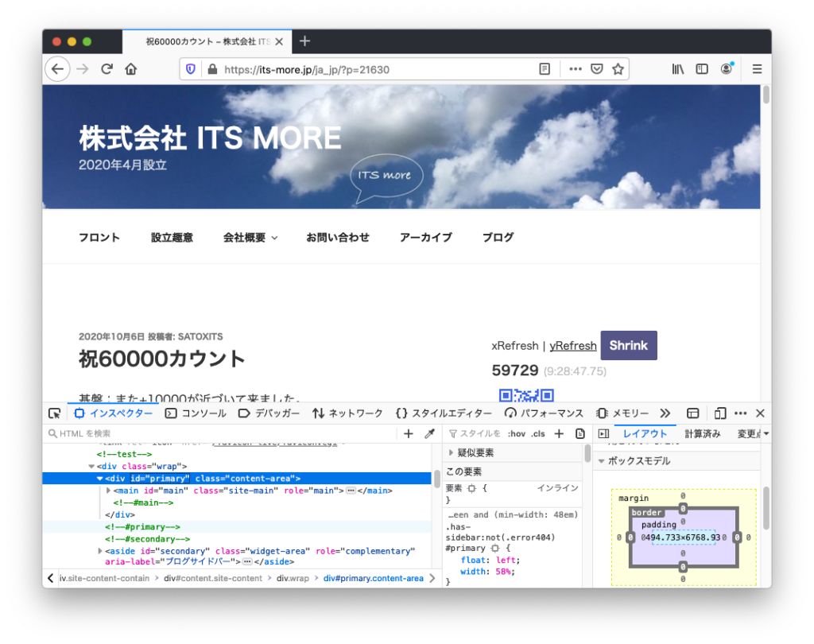814x644 pixels.
Task: Activate the element picker tool in DevTools
Action: click(54, 413)
